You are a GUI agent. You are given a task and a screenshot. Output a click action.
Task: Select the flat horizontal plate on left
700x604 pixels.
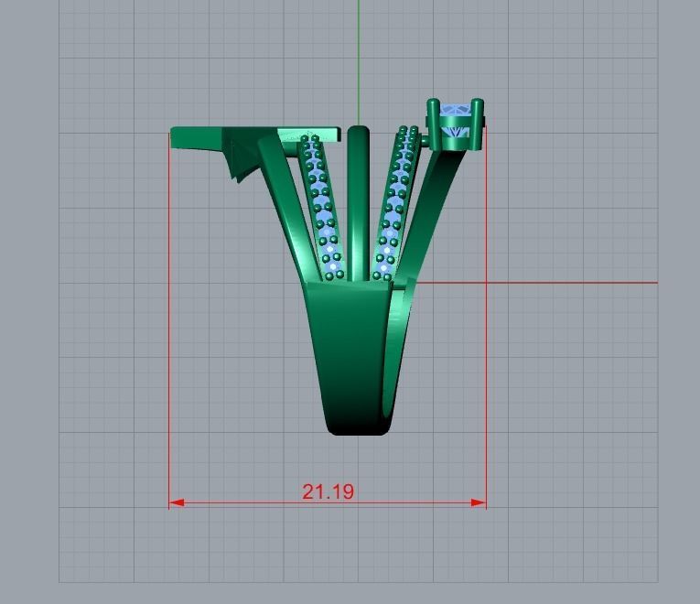[255, 135]
